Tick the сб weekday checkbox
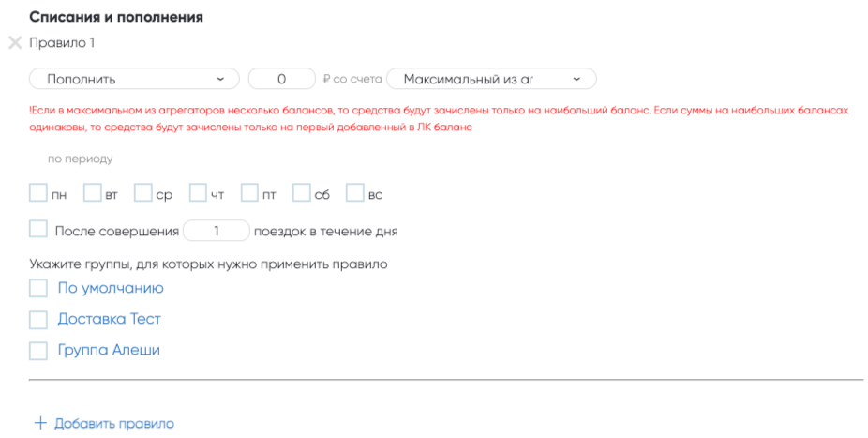Screen dimensions: 868x438 302,193
